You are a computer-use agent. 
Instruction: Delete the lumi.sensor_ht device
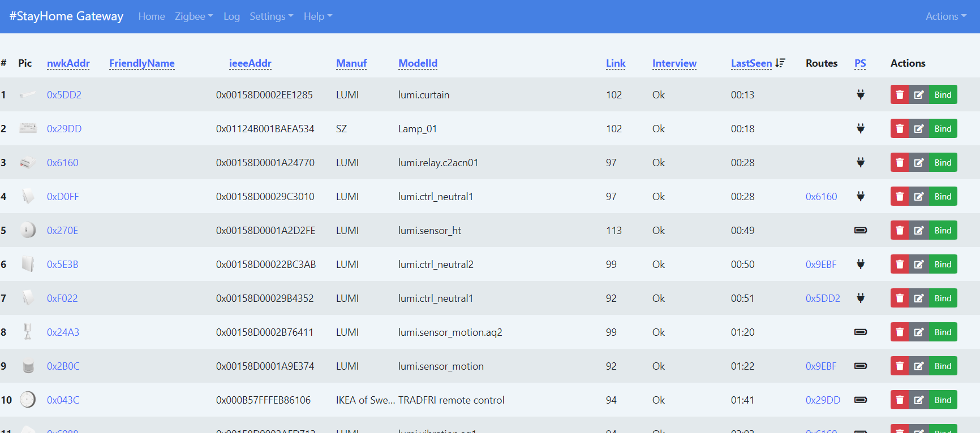coord(900,230)
